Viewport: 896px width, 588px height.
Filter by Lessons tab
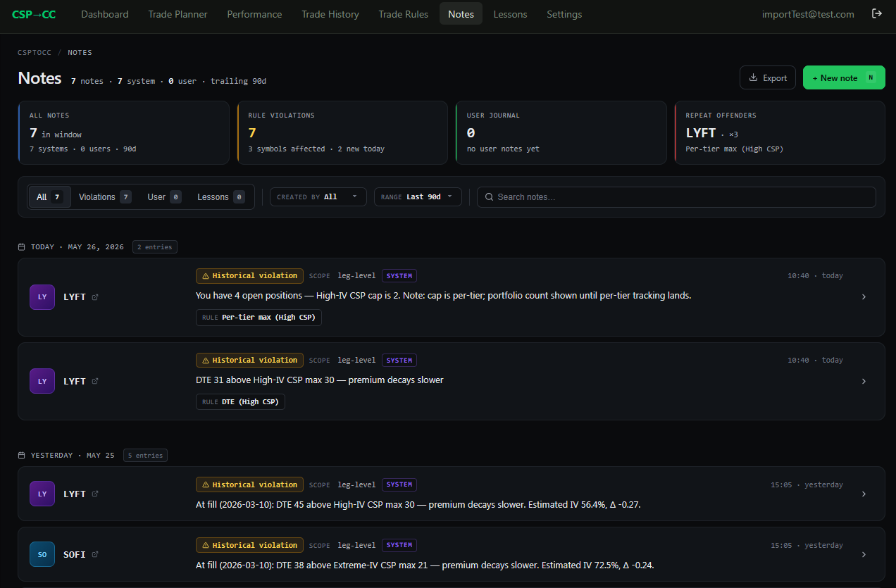[220, 197]
